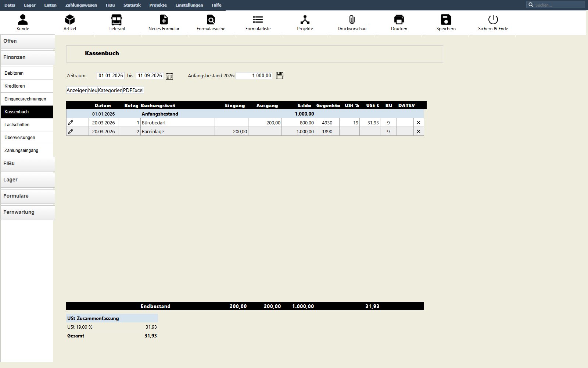Image resolution: width=588 pixels, height=368 pixels.
Task: Open the Statistik menu
Action: (x=132, y=5)
